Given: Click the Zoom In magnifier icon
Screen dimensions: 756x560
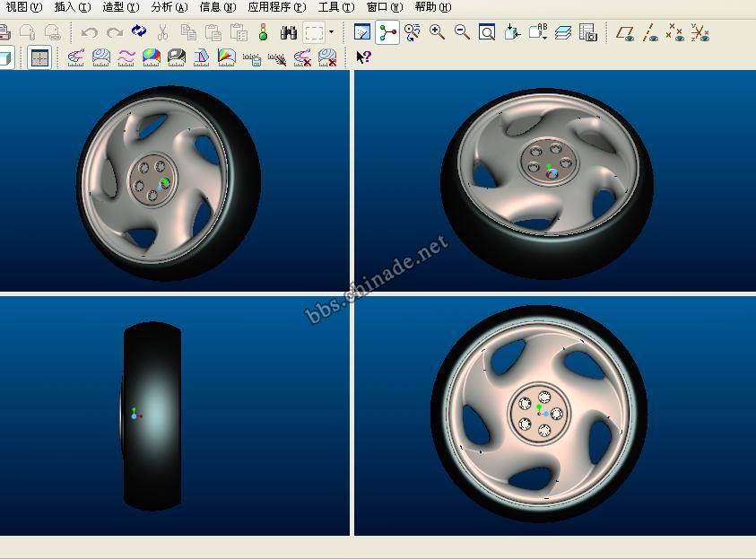Looking at the screenshot, I should (x=437, y=32).
